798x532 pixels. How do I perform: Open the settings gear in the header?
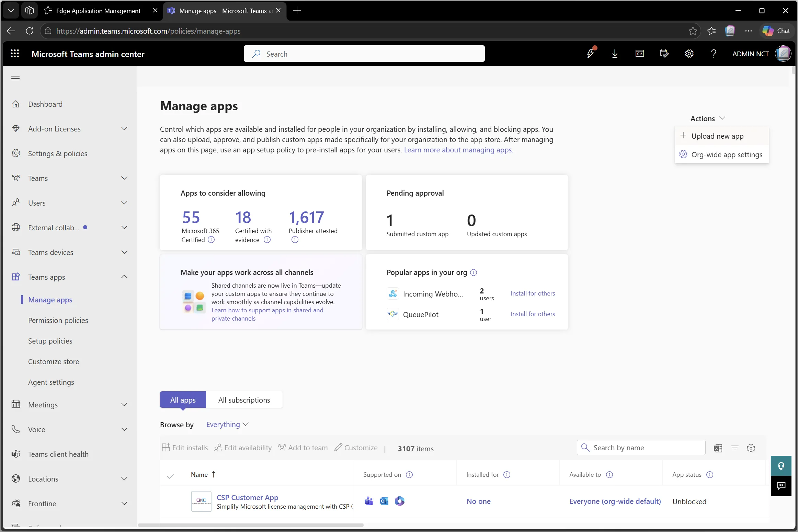click(689, 54)
